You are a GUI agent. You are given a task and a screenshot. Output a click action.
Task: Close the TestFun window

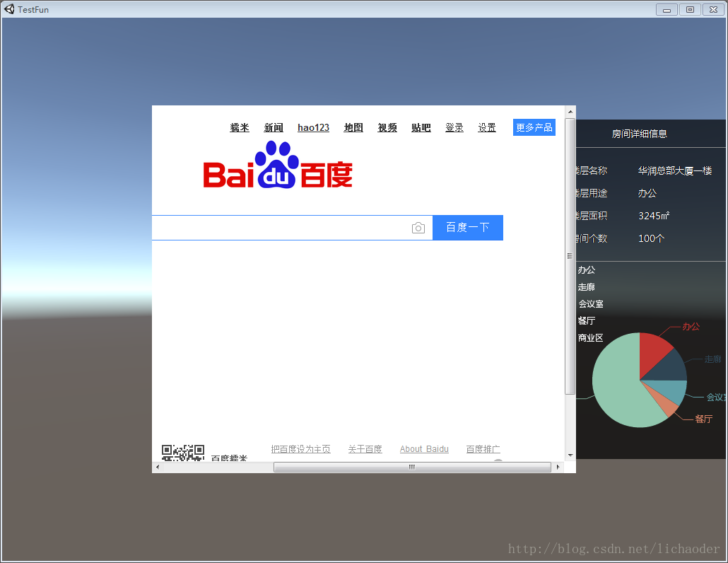[x=714, y=9]
